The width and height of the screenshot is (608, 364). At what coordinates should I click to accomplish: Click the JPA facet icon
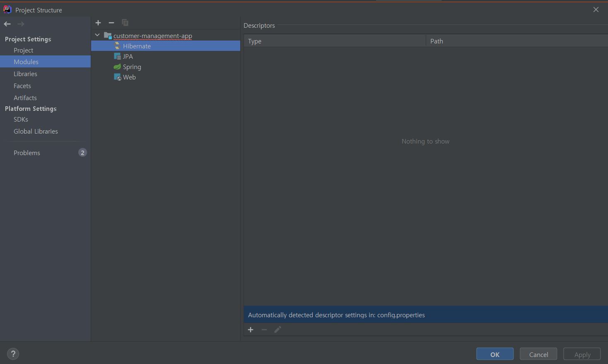(x=117, y=56)
